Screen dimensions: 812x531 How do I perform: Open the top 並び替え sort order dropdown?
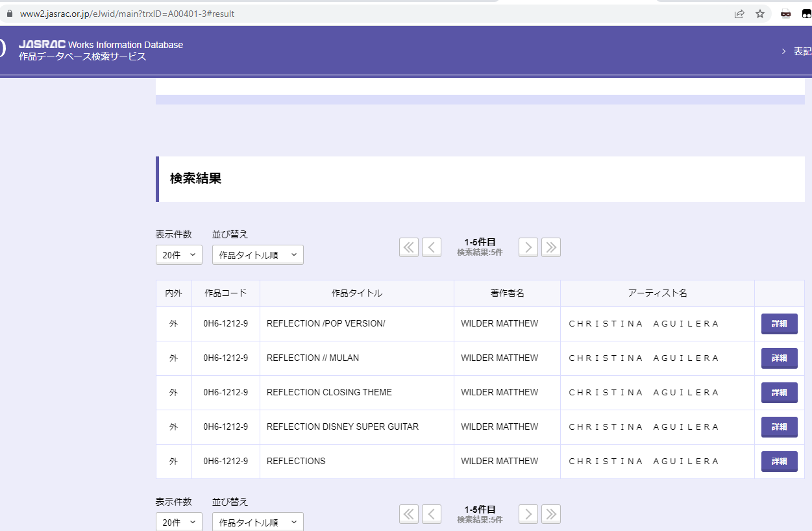tap(258, 255)
